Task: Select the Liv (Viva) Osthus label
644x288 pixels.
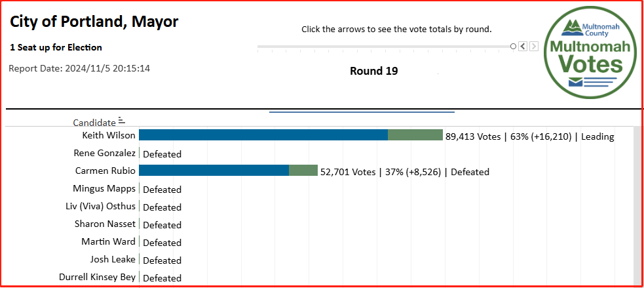Action: tap(100, 207)
